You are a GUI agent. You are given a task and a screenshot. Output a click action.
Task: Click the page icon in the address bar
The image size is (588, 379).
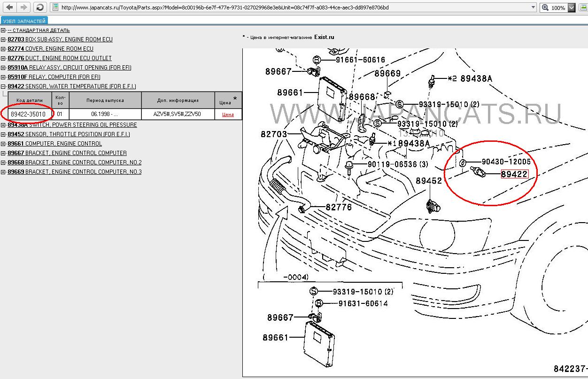[55, 8]
